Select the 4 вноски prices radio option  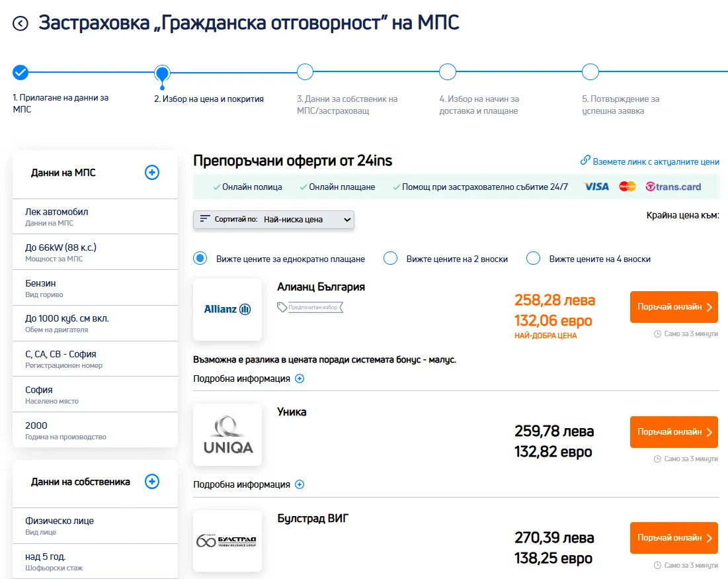(x=533, y=258)
